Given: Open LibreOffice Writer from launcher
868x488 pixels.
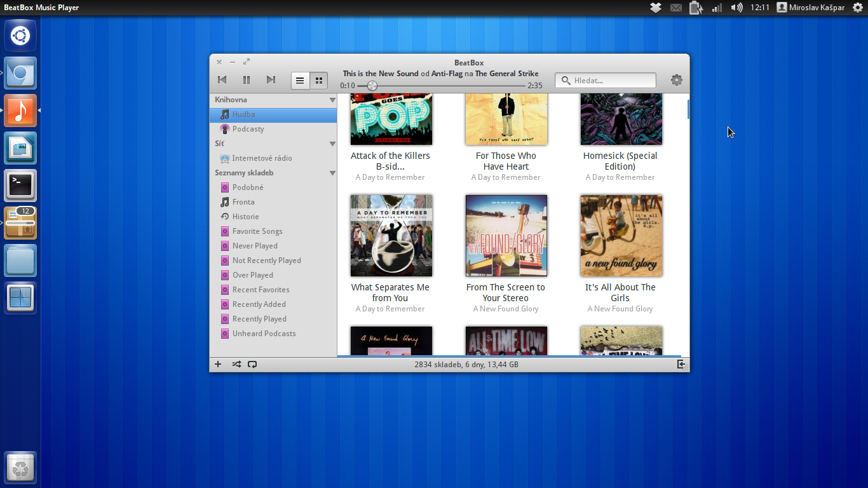Looking at the screenshot, I should click(x=20, y=148).
